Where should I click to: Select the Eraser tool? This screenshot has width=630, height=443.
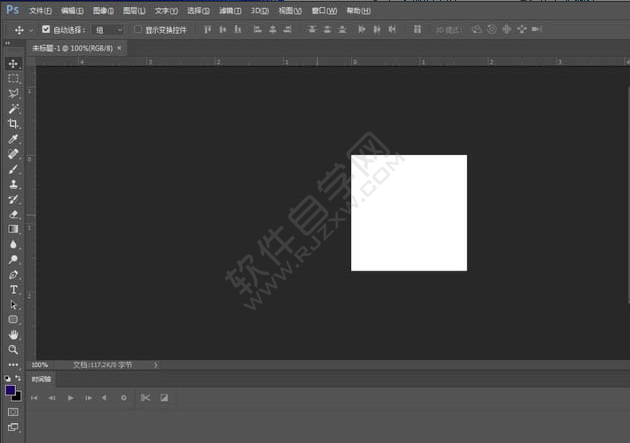[13, 214]
